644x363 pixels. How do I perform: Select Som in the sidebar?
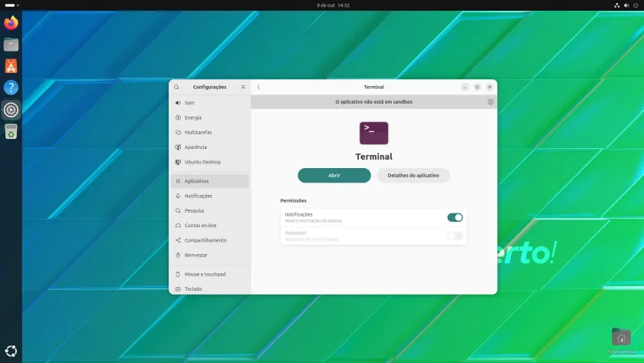coord(210,103)
